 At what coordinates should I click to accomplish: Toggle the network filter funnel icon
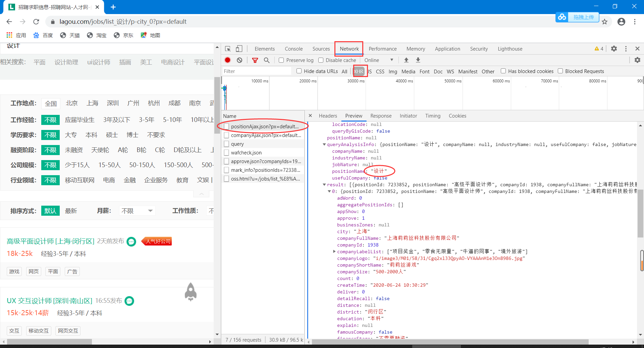pos(255,60)
